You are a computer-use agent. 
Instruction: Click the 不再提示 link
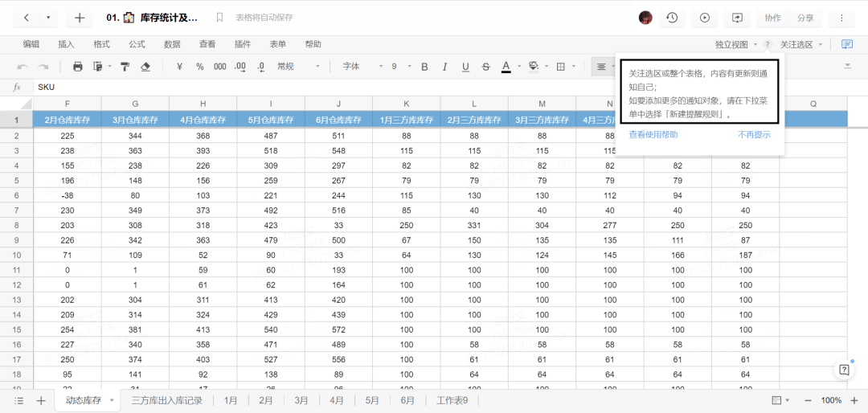pyautogui.click(x=754, y=134)
